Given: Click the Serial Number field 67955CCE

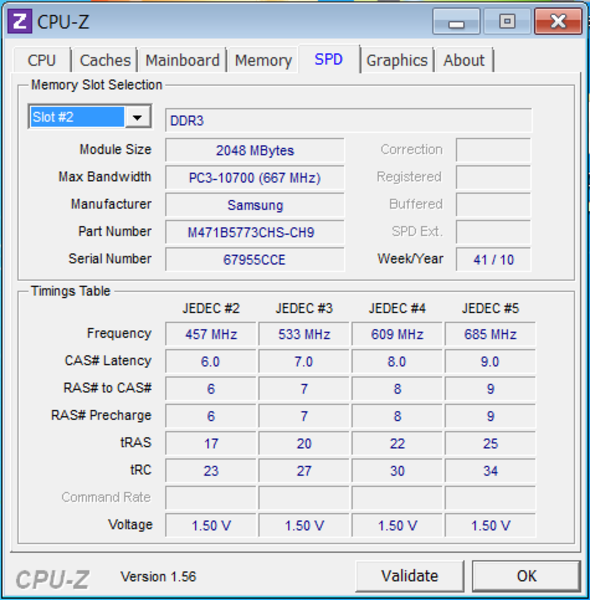Looking at the screenshot, I should [254, 260].
